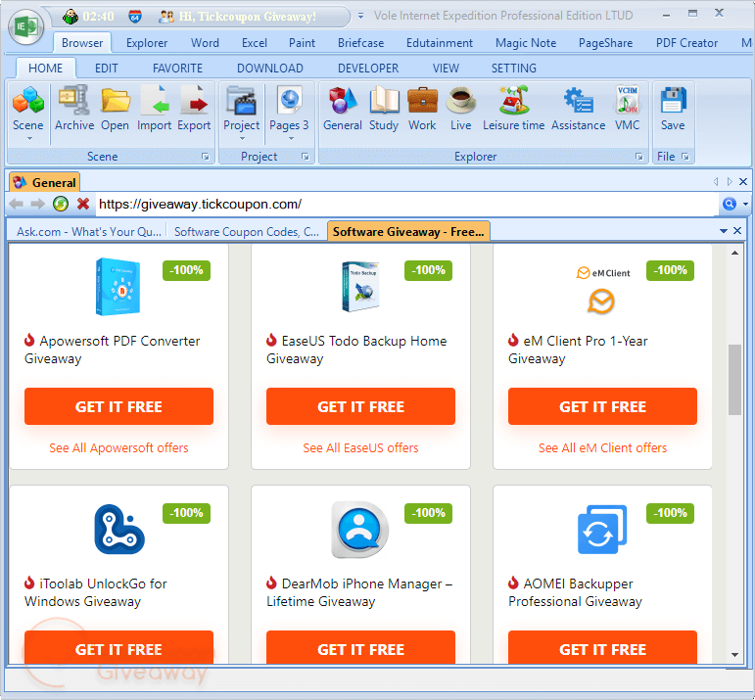Refresh the page with green reload icon
The height and width of the screenshot is (700, 755).
point(61,205)
